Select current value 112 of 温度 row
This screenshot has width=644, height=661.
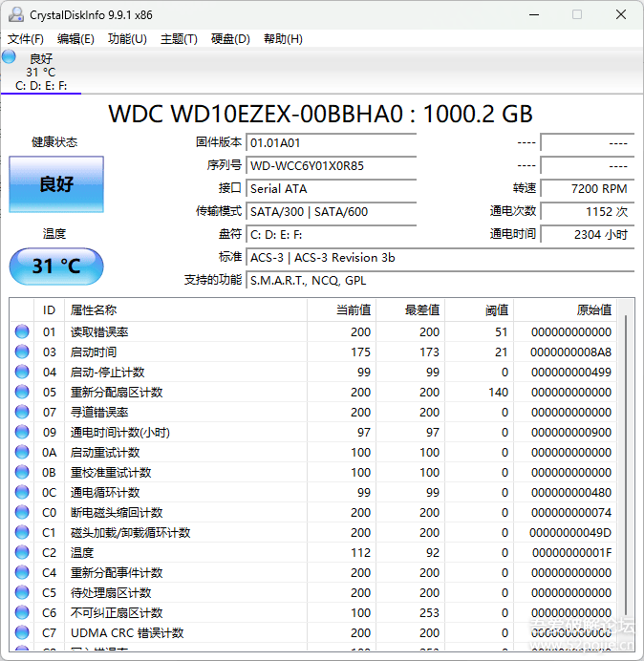(x=360, y=553)
